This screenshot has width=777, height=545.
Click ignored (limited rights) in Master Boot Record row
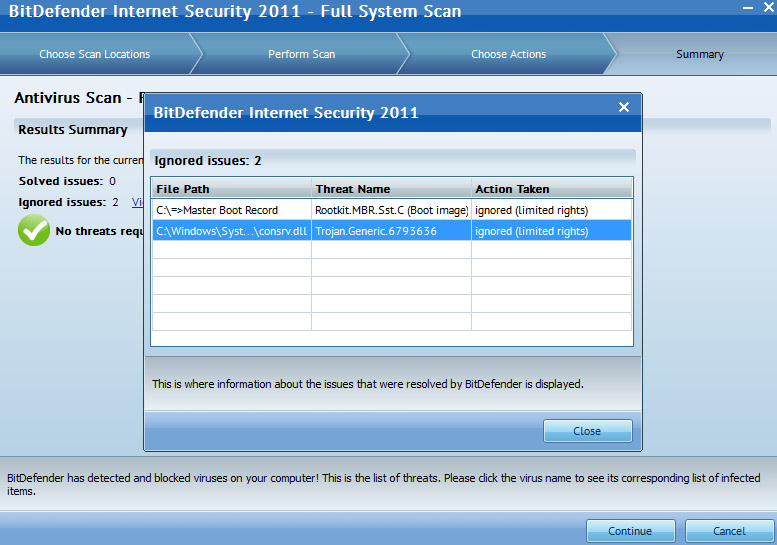pyautogui.click(x=532, y=210)
